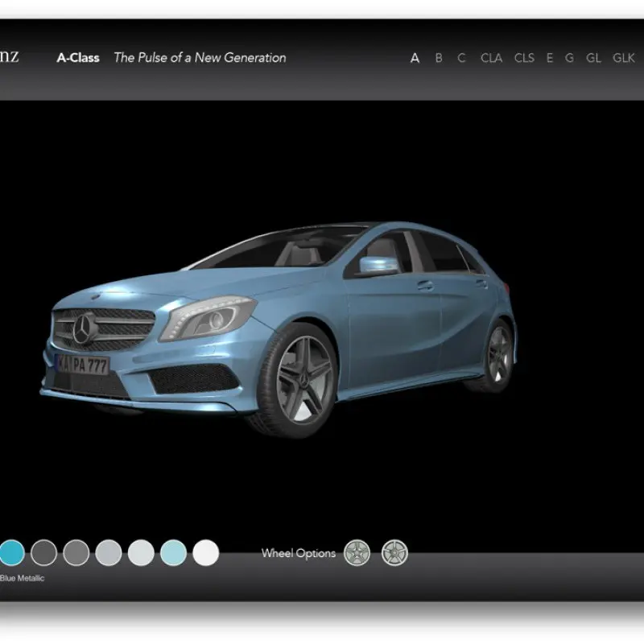
Task: Select the first five-spoke wheel option
Action: pos(357,552)
